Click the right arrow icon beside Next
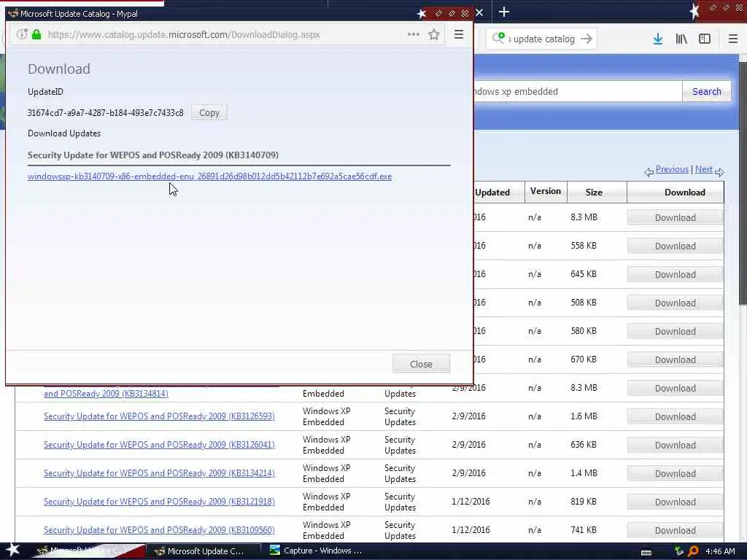Image resolution: width=747 pixels, height=560 pixels. pos(719,172)
